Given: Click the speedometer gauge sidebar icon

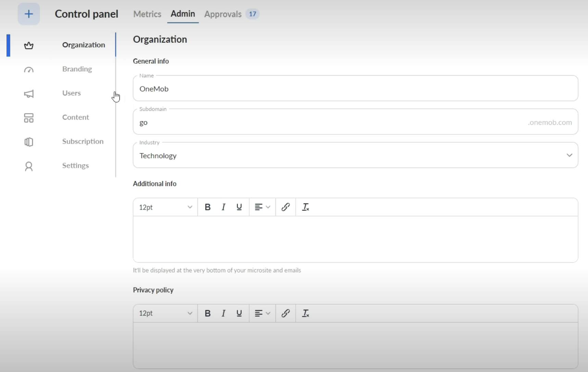Looking at the screenshot, I should click(x=29, y=69).
